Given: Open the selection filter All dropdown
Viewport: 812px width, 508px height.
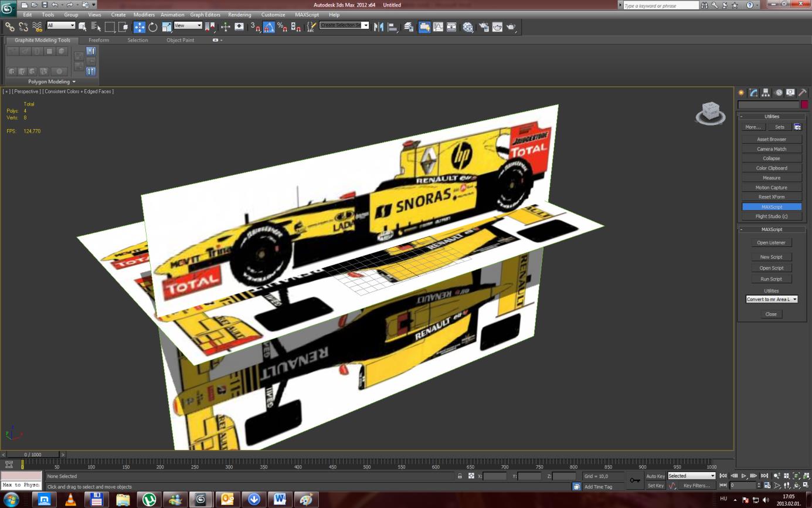Looking at the screenshot, I should click(x=61, y=25).
